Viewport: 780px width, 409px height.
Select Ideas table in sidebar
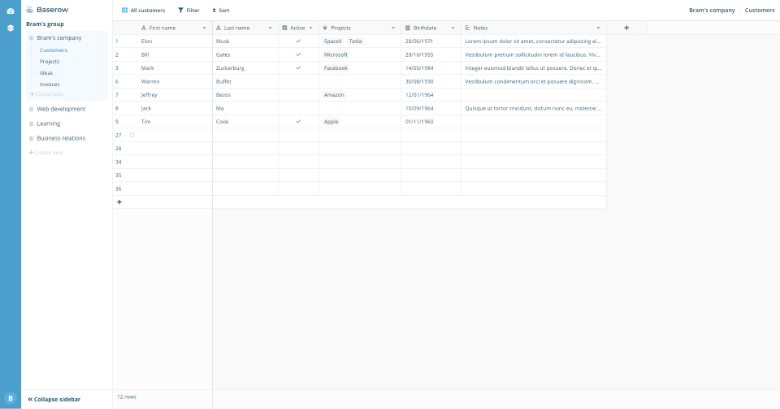[x=46, y=73]
